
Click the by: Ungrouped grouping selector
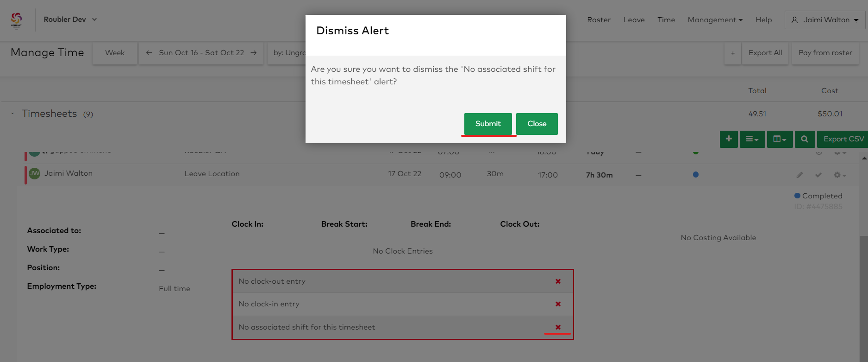point(287,53)
